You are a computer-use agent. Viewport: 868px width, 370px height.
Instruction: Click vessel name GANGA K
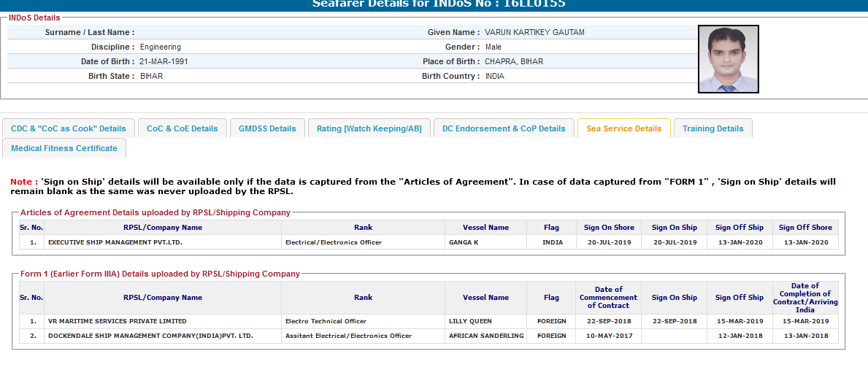pos(464,242)
